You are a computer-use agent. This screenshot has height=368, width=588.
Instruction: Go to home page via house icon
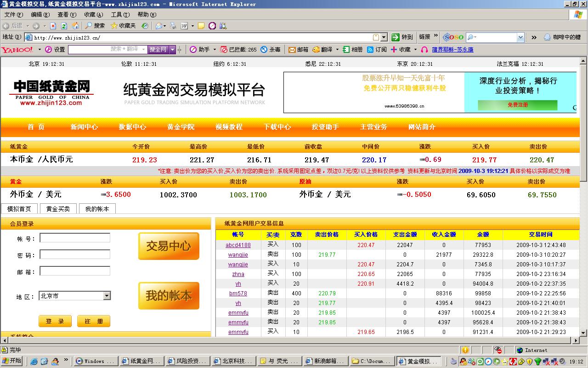[75, 26]
